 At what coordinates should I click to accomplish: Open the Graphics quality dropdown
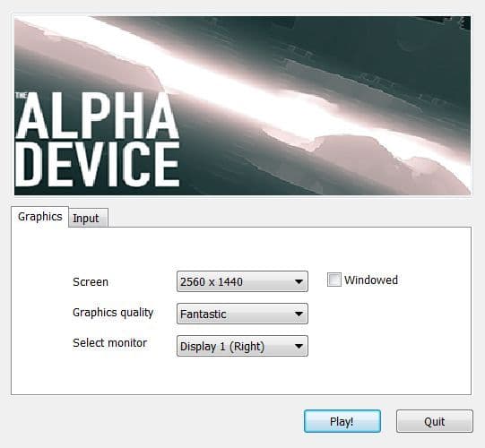click(242, 314)
